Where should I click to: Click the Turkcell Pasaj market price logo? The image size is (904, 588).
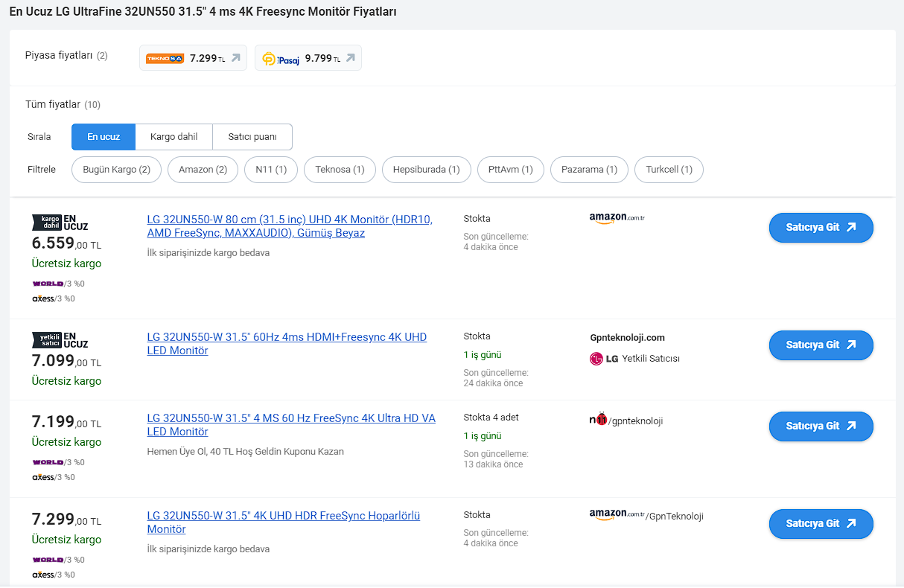coord(280,58)
